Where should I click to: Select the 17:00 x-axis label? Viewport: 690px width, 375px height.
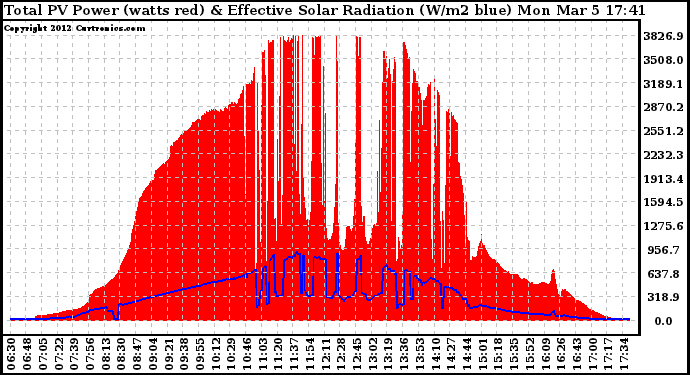[593, 354]
